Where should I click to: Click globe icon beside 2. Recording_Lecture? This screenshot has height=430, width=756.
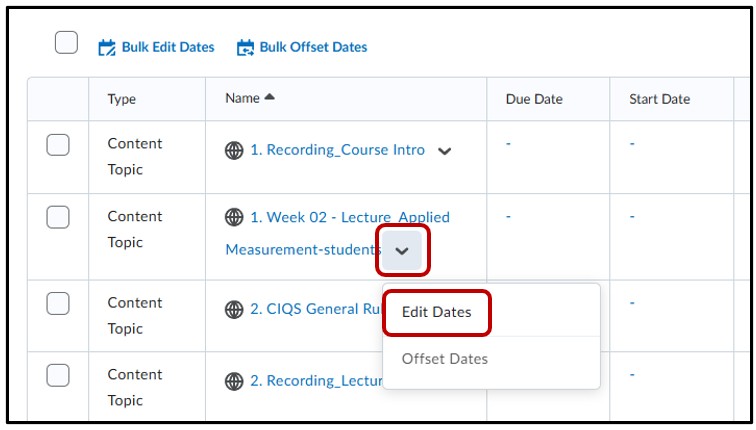pos(234,381)
